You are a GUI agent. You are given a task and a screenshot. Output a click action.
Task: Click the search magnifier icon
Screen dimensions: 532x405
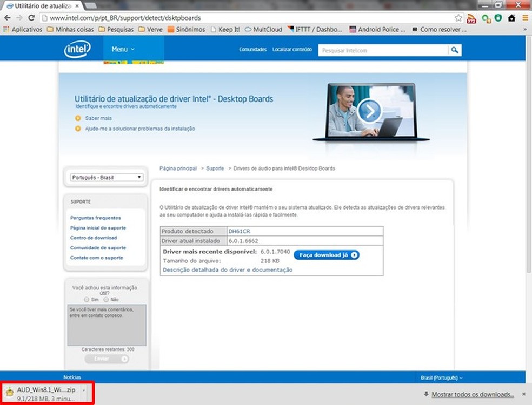455,50
